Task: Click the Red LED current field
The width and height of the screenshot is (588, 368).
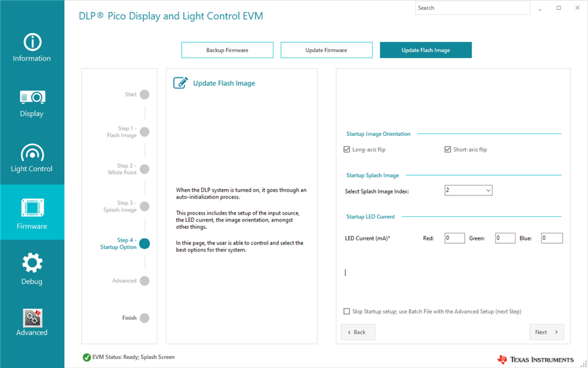Action: (455, 238)
